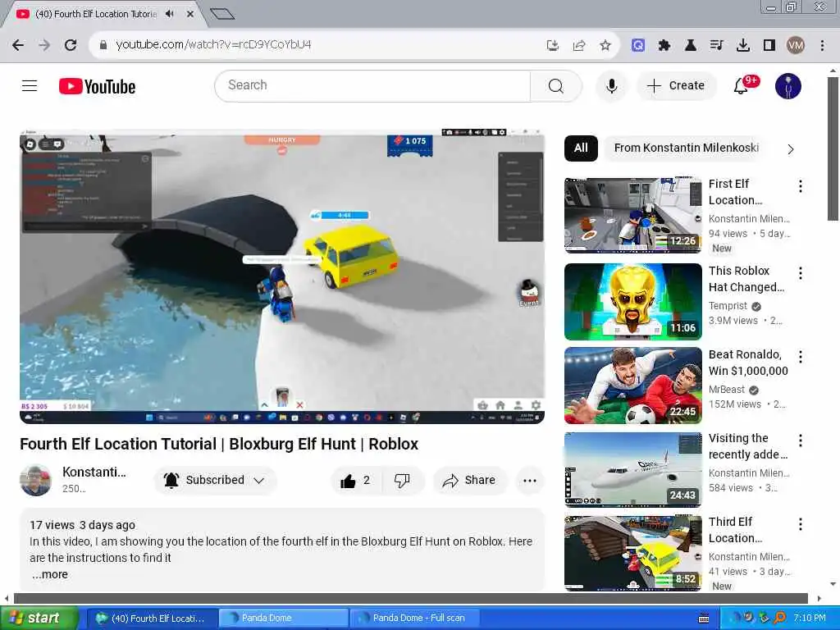Click the horizontal page scrollbar
Viewport: 840px width, 630px height.
tap(412, 598)
